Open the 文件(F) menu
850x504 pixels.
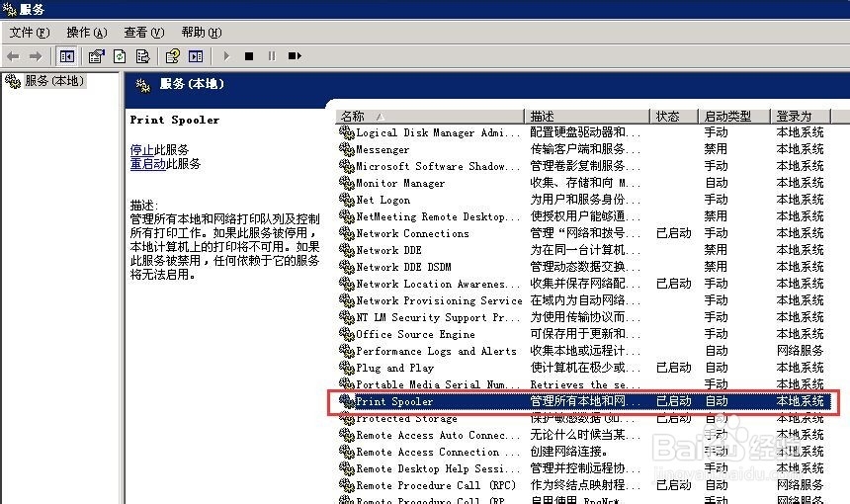(30, 33)
